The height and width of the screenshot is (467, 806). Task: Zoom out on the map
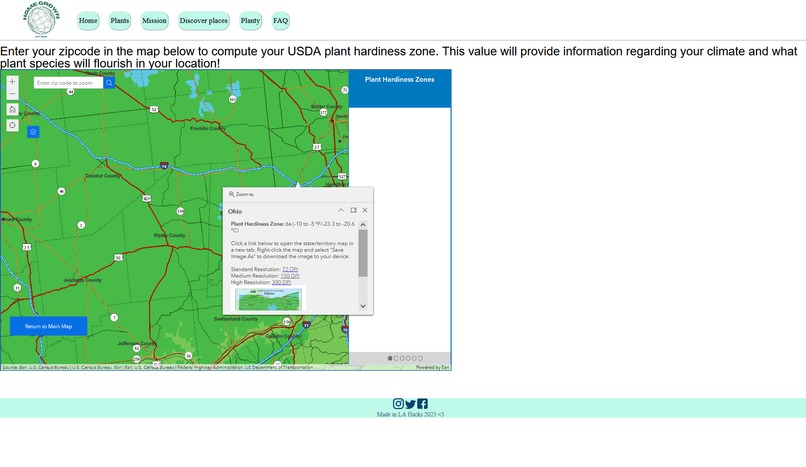click(12, 94)
